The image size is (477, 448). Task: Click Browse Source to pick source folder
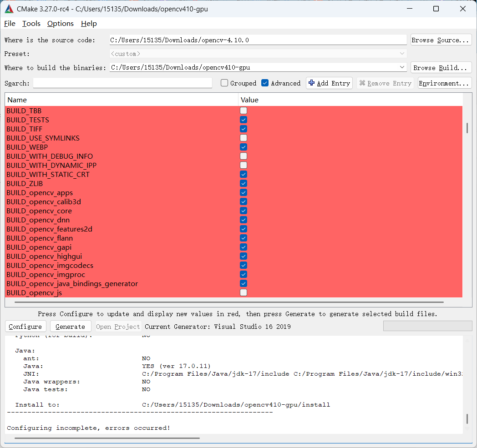coord(441,40)
